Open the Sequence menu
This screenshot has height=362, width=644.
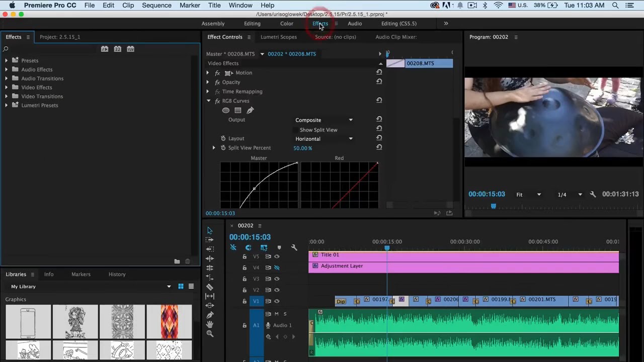(156, 6)
